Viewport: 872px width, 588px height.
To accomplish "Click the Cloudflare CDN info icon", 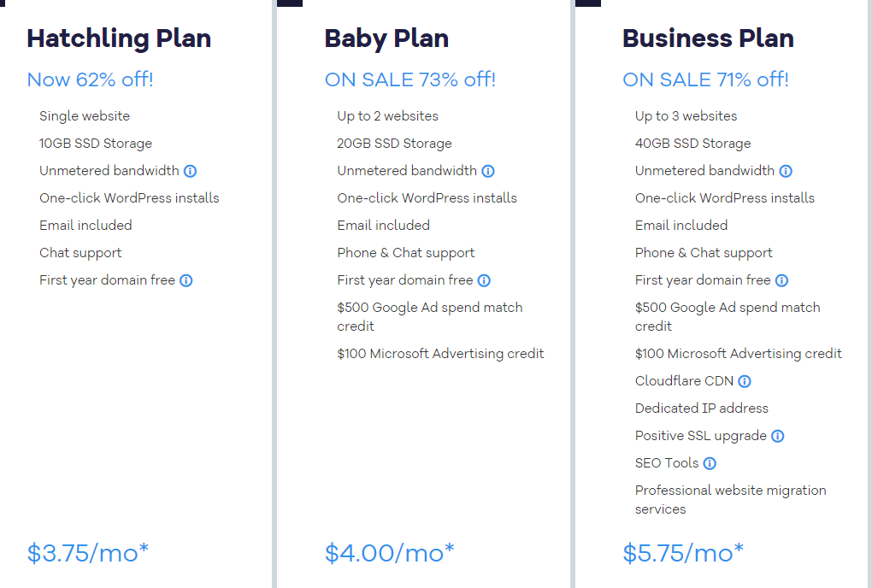I will click(x=745, y=381).
